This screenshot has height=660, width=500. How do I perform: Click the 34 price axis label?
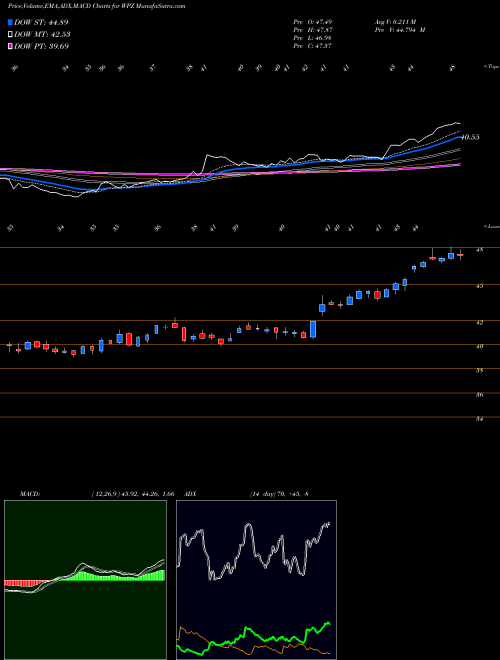pyautogui.click(x=479, y=419)
